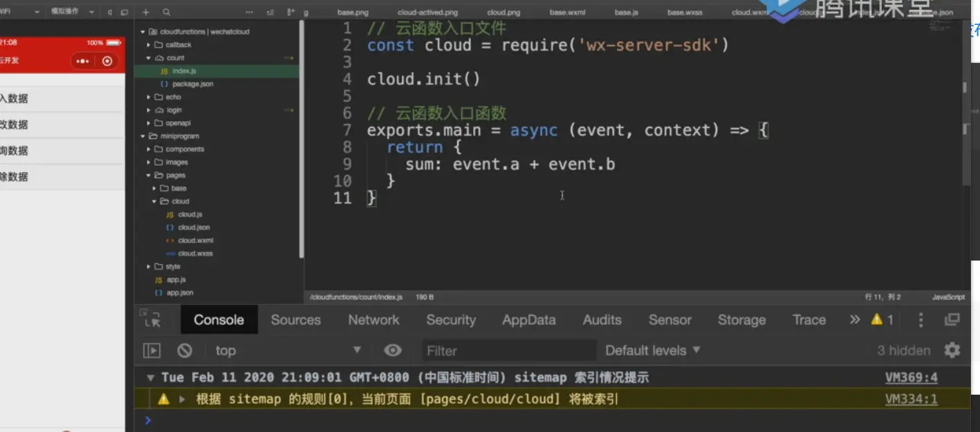Expand the style folder
980x432 pixels.
(149, 266)
